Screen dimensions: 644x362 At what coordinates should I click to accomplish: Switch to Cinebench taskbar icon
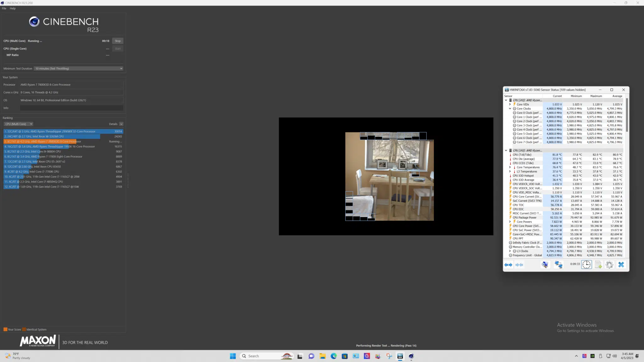pyautogui.click(x=411, y=356)
